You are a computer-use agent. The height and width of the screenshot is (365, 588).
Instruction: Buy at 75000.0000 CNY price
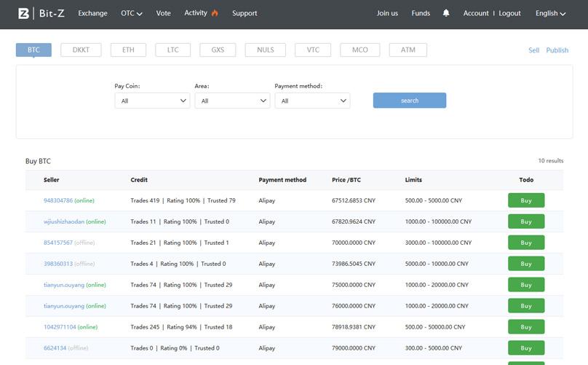click(526, 284)
